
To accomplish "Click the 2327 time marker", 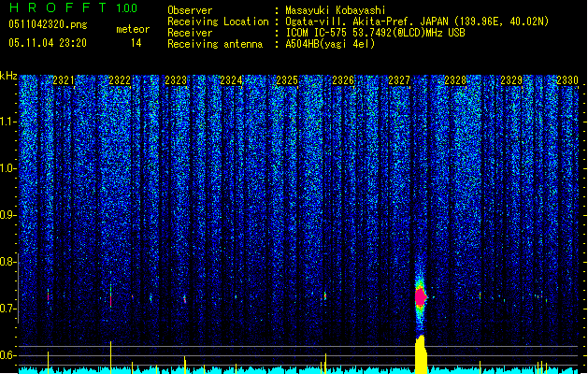I will [399, 80].
